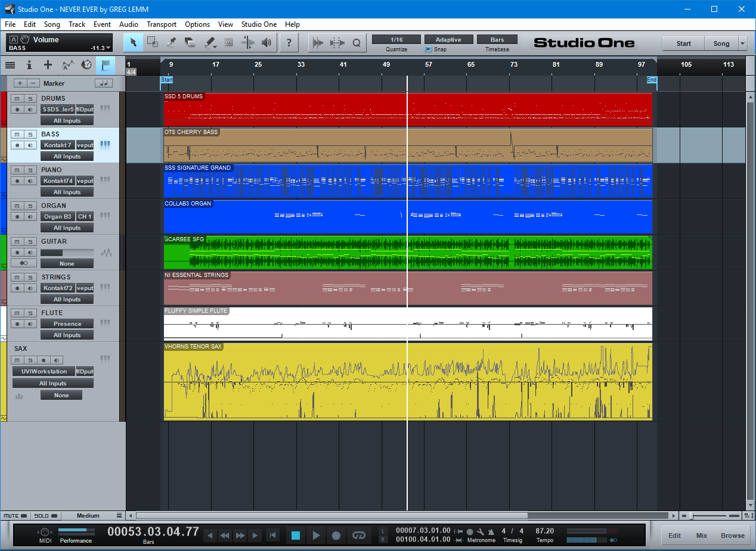Screen dimensions: 756x551
Task: Open the Mix console view
Action: 702,536
